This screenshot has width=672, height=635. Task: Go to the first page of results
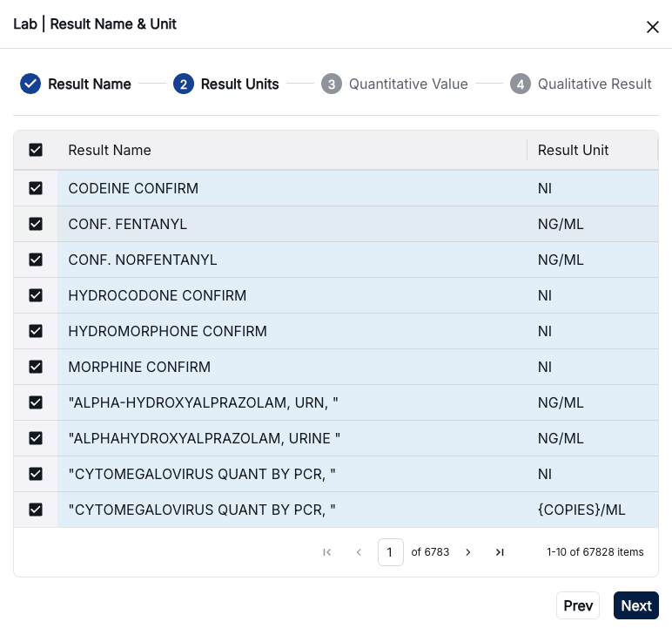click(x=327, y=552)
